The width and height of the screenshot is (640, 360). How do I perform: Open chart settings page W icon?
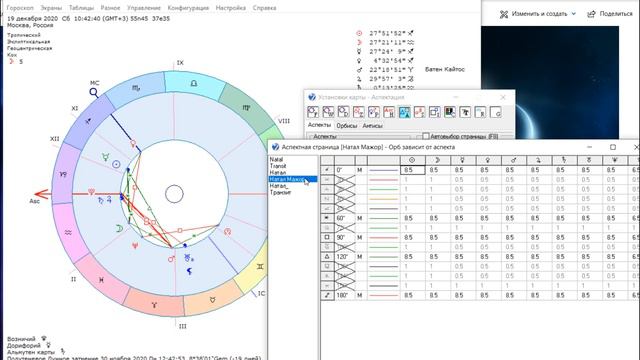click(x=328, y=112)
